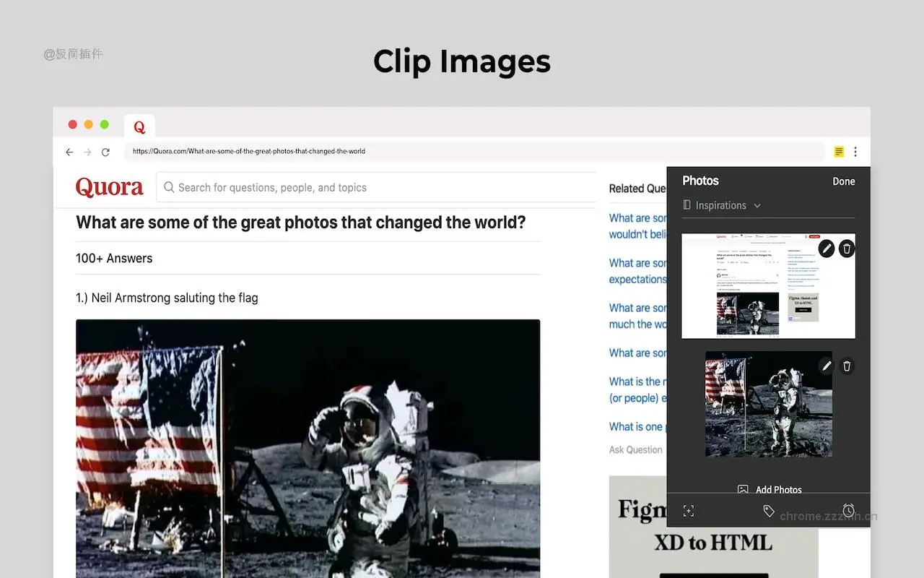
Task: Reload the Quora page
Action: (x=105, y=152)
